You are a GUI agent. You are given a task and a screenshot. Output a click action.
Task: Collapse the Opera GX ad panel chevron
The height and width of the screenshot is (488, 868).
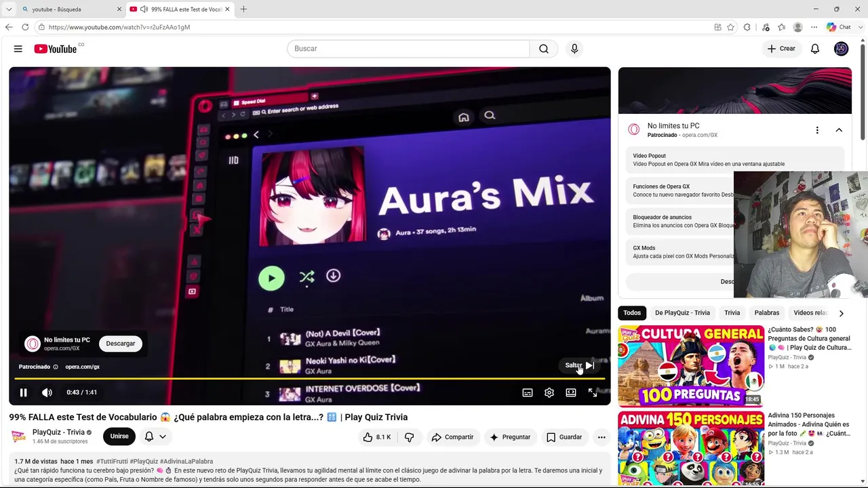pos(839,130)
